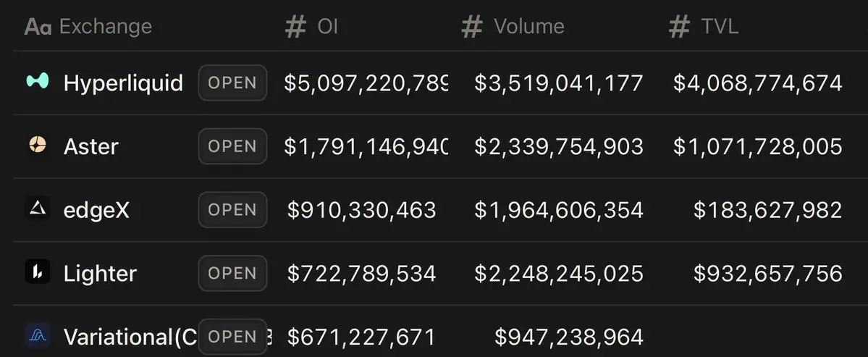Click the Lighter logo icon
Viewport: 868px width, 357px height.
click(x=37, y=273)
